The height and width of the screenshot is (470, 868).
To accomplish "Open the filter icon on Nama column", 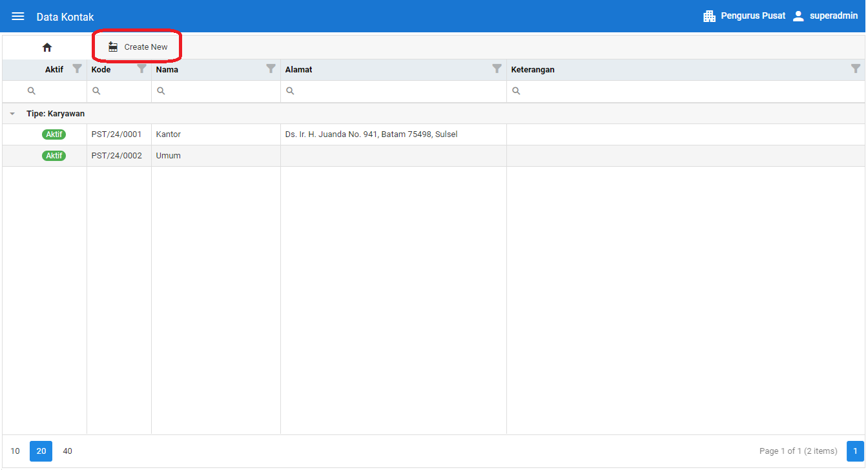I will point(271,69).
